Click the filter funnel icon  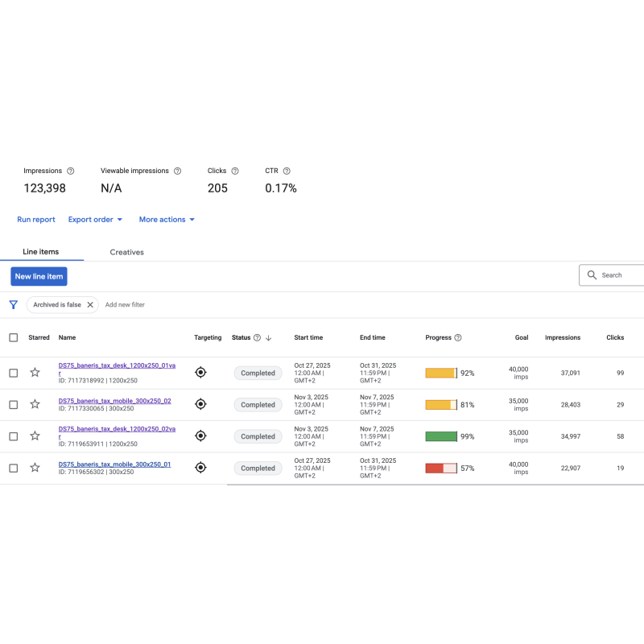pos(13,305)
